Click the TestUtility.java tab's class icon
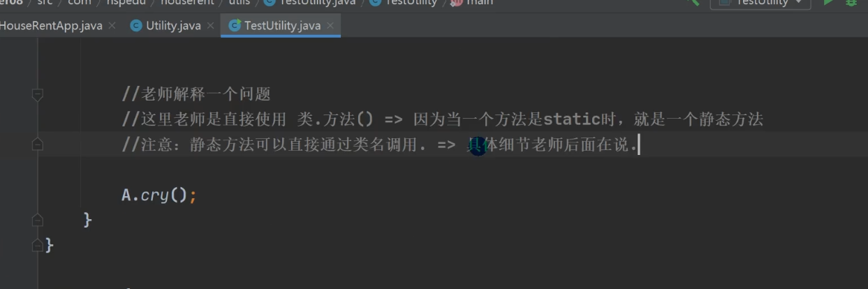The height and width of the screenshot is (289, 868). [x=235, y=26]
